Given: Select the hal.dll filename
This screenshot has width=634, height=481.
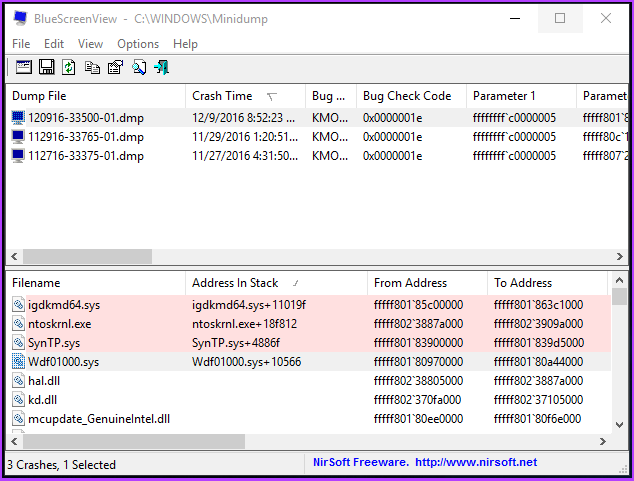Looking at the screenshot, I should coord(44,380).
